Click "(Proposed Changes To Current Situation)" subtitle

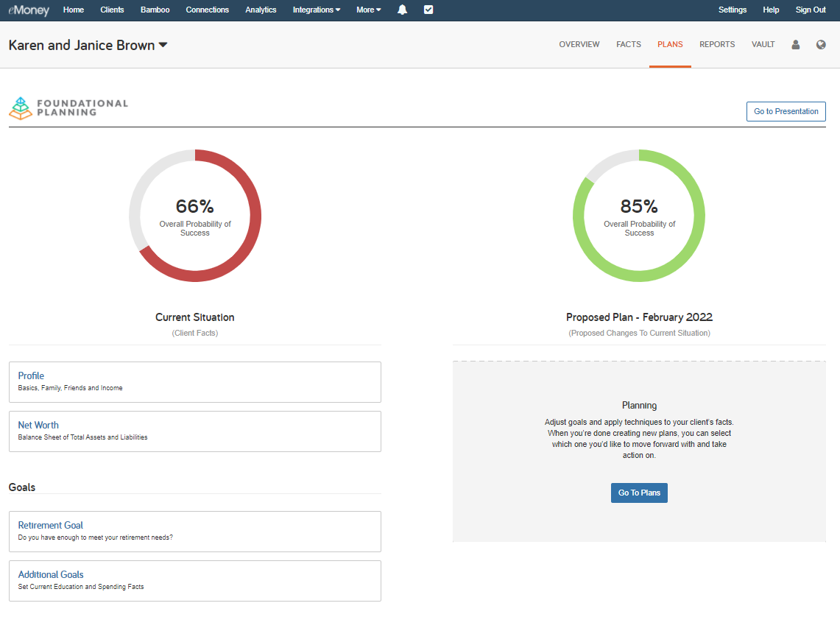(639, 333)
